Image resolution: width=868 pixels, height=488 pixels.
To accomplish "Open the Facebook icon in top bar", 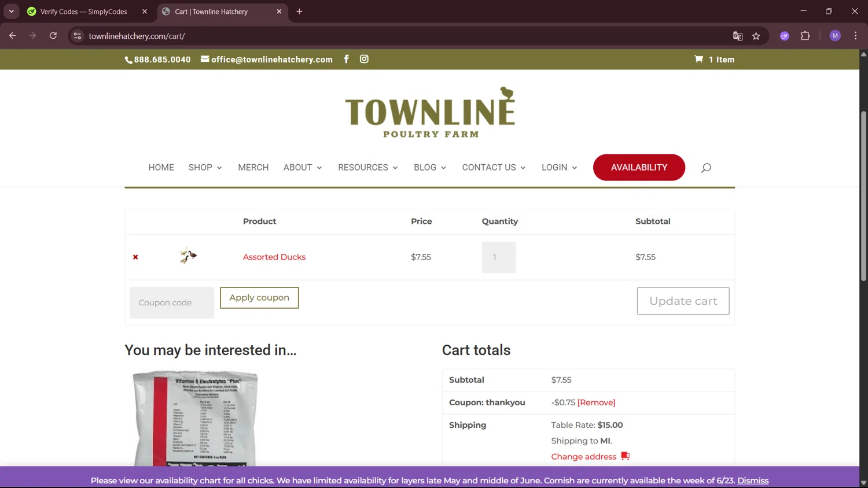I will [x=346, y=59].
